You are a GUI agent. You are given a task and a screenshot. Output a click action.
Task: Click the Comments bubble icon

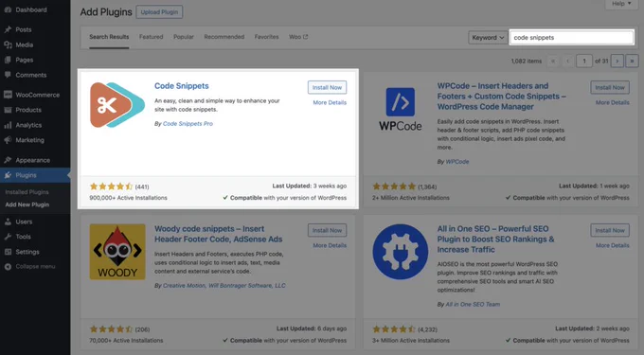(x=8, y=75)
